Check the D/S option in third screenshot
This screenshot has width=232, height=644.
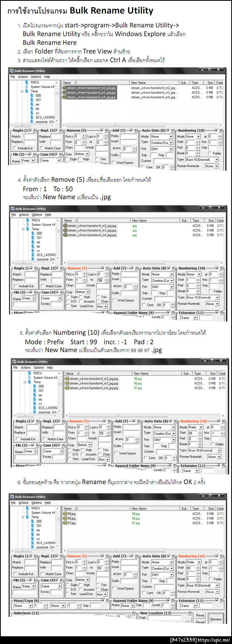[x=70, y=454]
